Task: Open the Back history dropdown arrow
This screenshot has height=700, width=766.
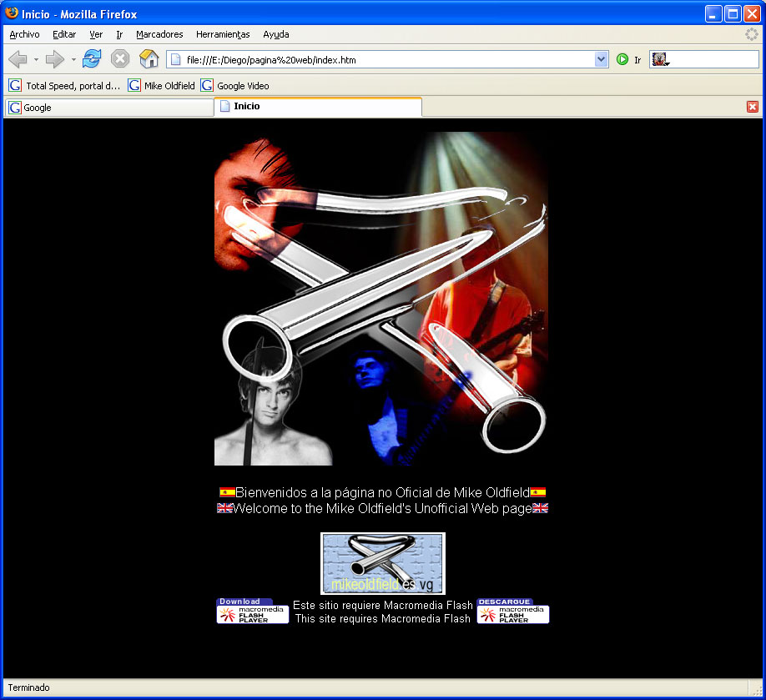Action: (36, 60)
